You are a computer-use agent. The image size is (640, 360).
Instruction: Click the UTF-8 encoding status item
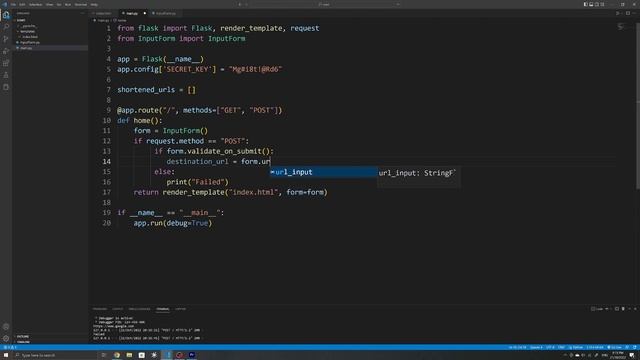click(550, 347)
